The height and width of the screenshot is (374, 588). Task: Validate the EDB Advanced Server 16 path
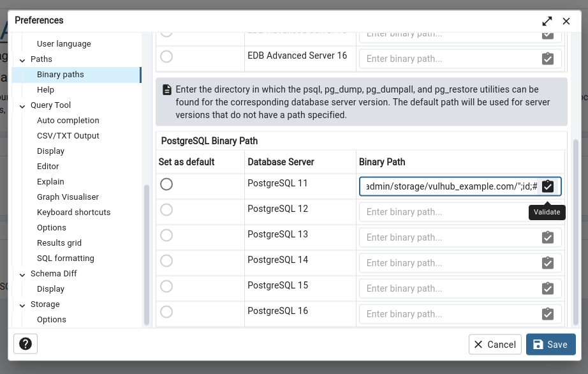[x=547, y=59]
